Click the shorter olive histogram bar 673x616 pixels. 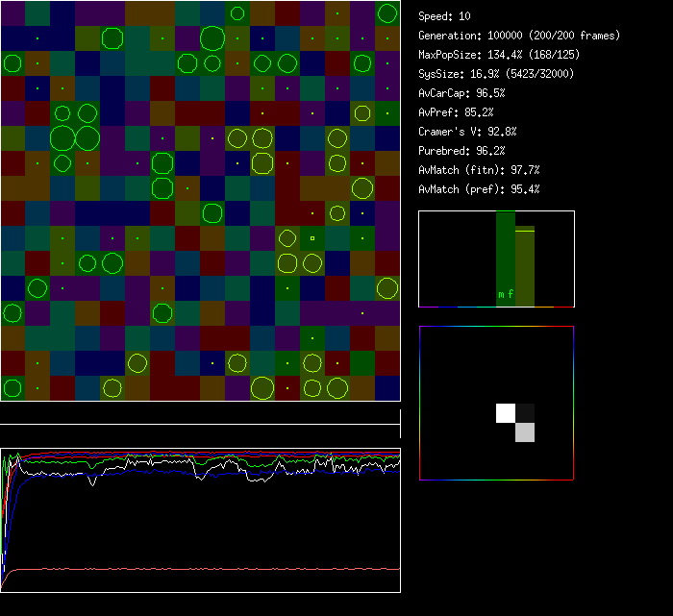click(x=524, y=269)
